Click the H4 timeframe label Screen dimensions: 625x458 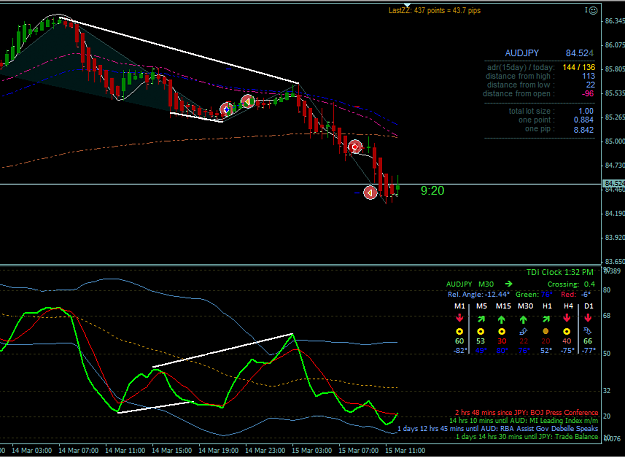pos(568,306)
